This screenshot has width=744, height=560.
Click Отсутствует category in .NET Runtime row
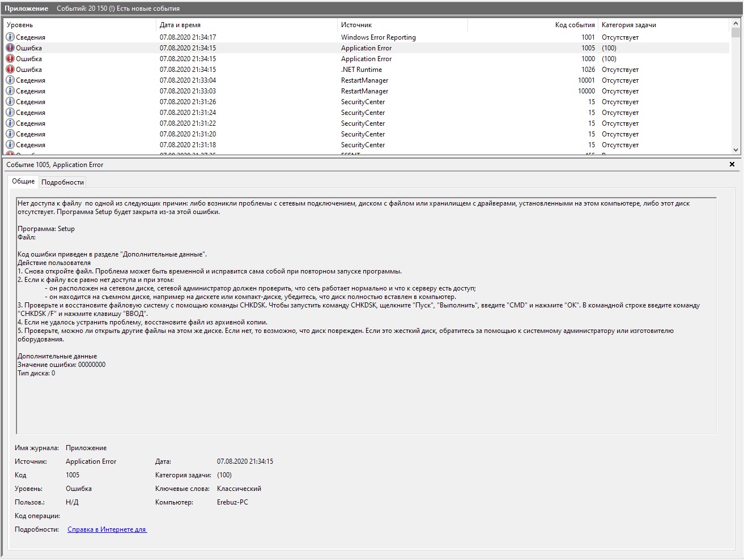pyautogui.click(x=620, y=70)
